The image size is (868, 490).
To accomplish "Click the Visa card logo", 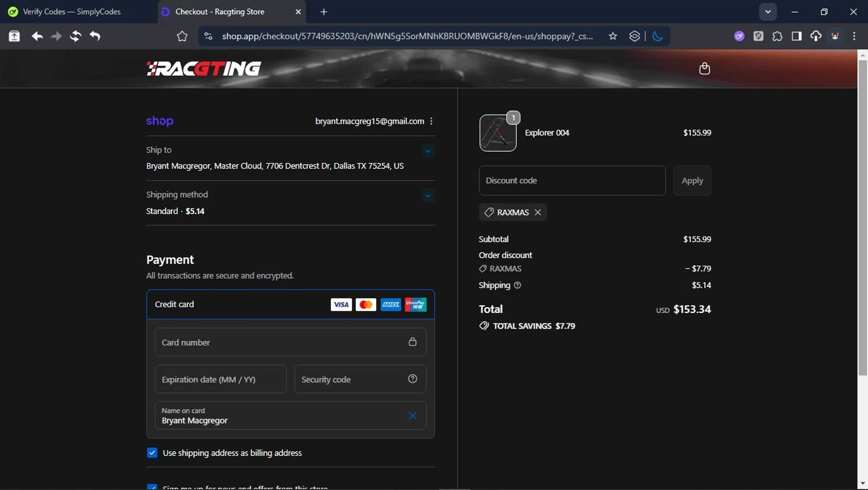I will pyautogui.click(x=341, y=304).
